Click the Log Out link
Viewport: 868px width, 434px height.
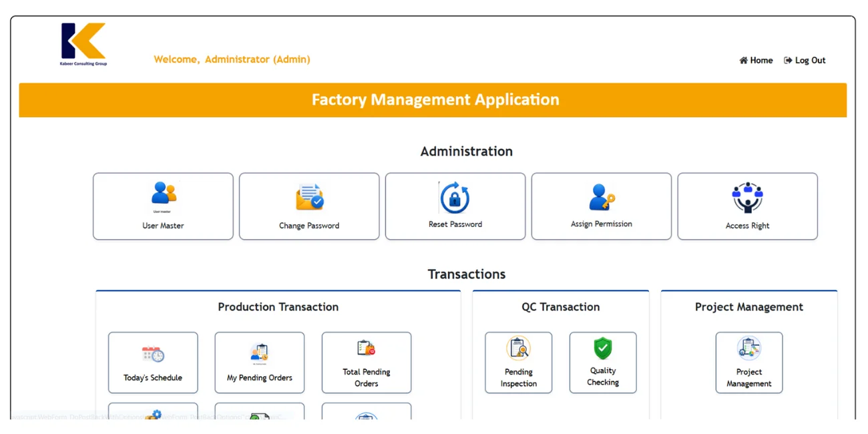805,60
